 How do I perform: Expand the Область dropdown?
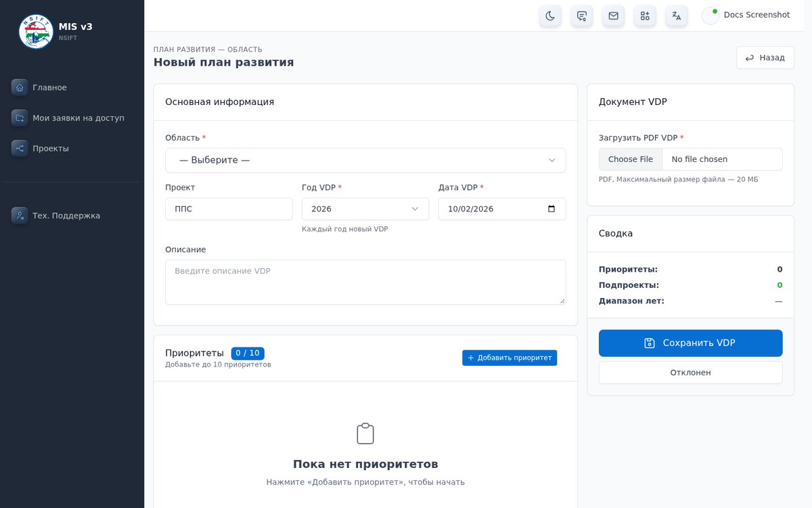point(365,160)
